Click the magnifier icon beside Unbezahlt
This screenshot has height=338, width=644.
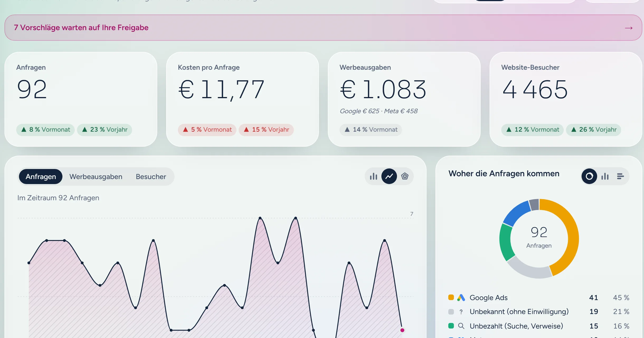pos(461,326)
